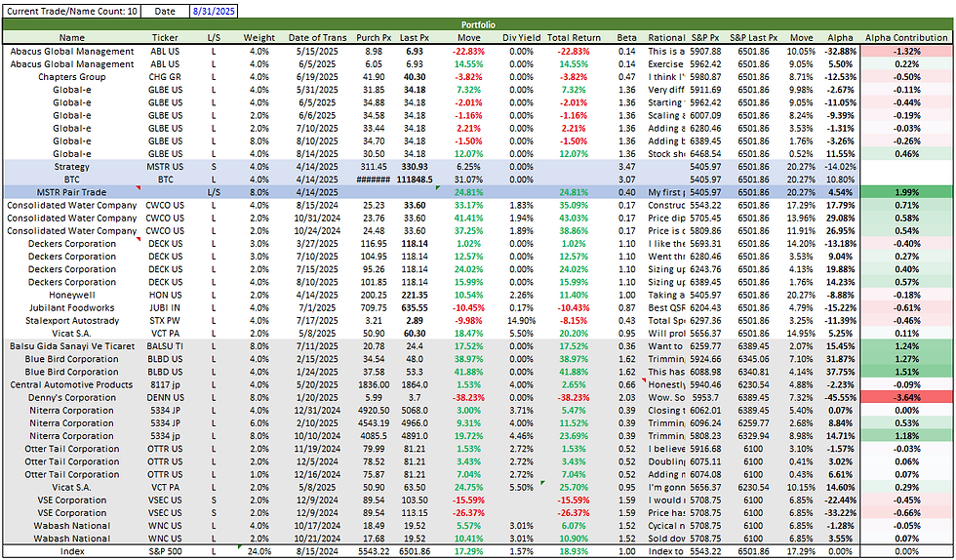Select the 330.93 last price cell
Image resolution: width=956 pixels, height=560 pixels.
[414, 167]
